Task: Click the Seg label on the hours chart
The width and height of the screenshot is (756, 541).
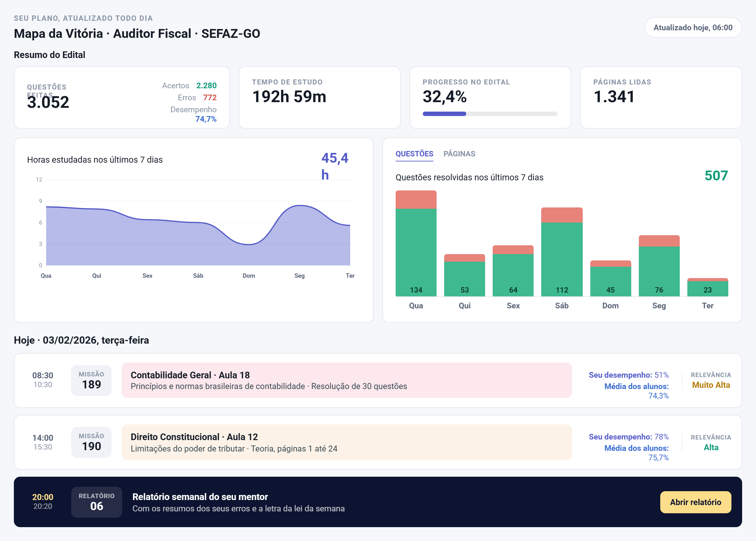Action: coord(300,276)
